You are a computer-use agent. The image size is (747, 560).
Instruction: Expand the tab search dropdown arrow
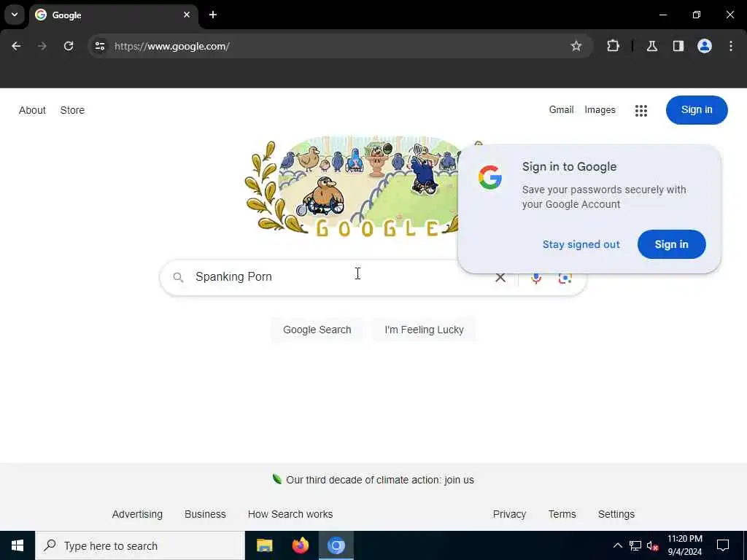[x=15, y=15]
